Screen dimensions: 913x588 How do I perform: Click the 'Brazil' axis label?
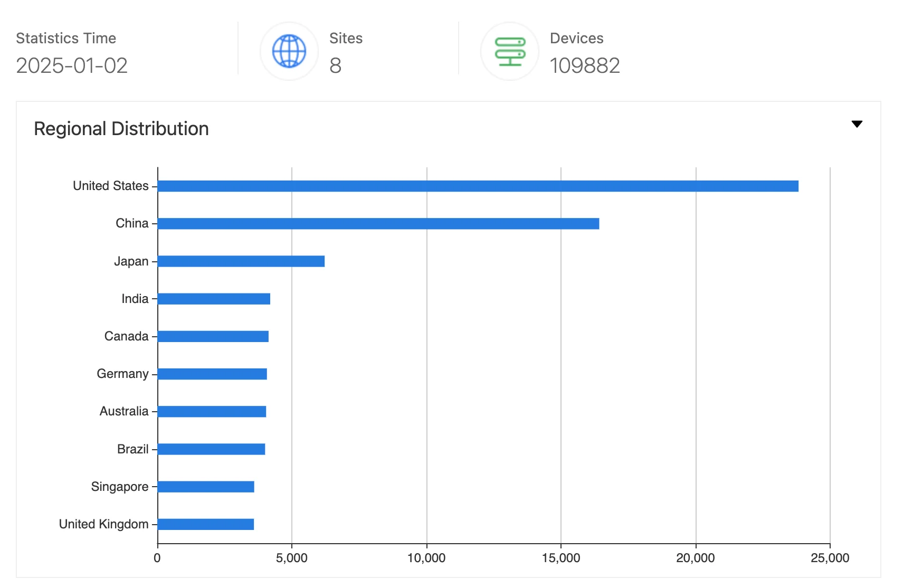coord(133,449)
